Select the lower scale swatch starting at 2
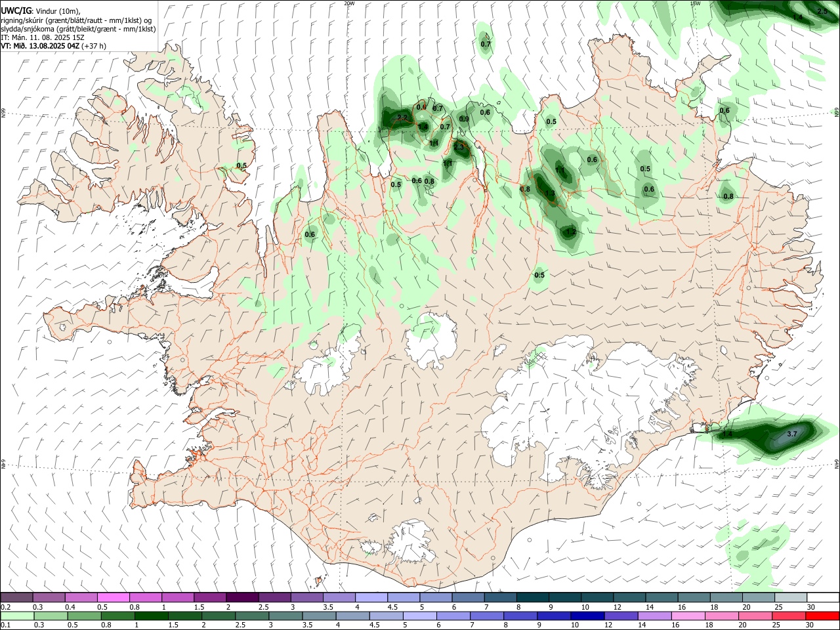Viewport: 840px width, 630px height. click(218, 616)
